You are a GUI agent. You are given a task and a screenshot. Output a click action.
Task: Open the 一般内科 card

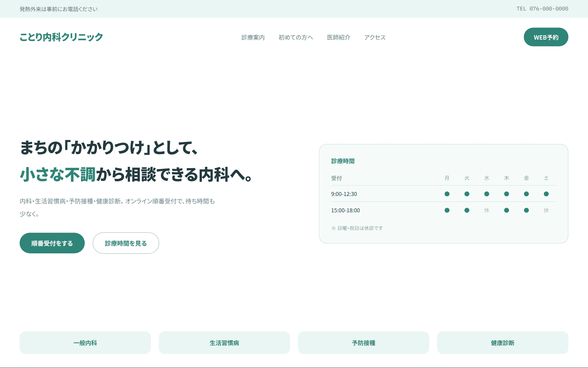(x=85, y=343)
